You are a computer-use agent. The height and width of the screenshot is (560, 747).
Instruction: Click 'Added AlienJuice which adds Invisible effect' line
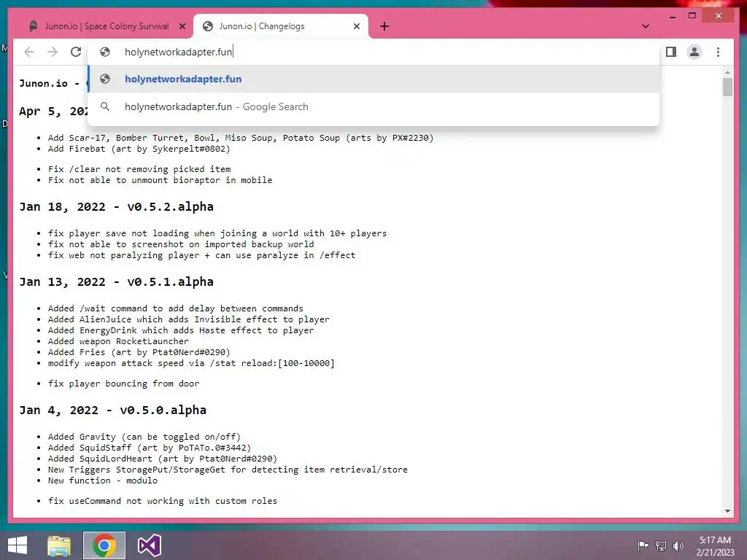coord(189,319)
